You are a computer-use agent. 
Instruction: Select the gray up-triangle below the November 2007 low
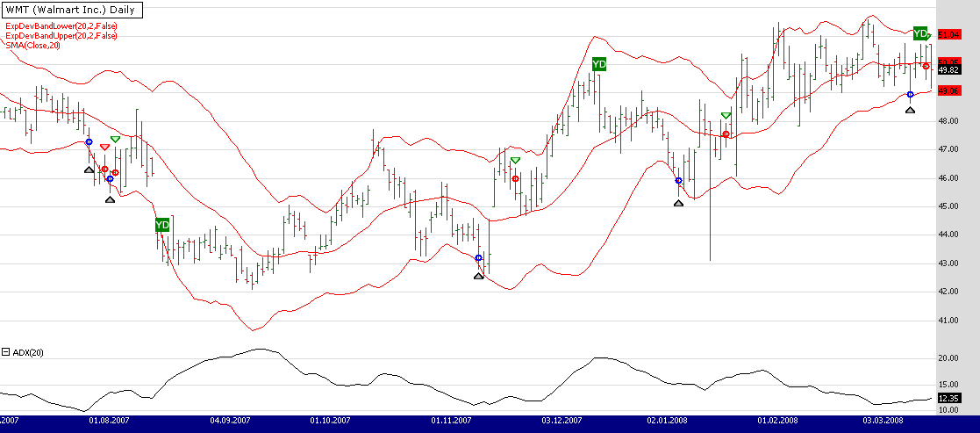[478, 276]
